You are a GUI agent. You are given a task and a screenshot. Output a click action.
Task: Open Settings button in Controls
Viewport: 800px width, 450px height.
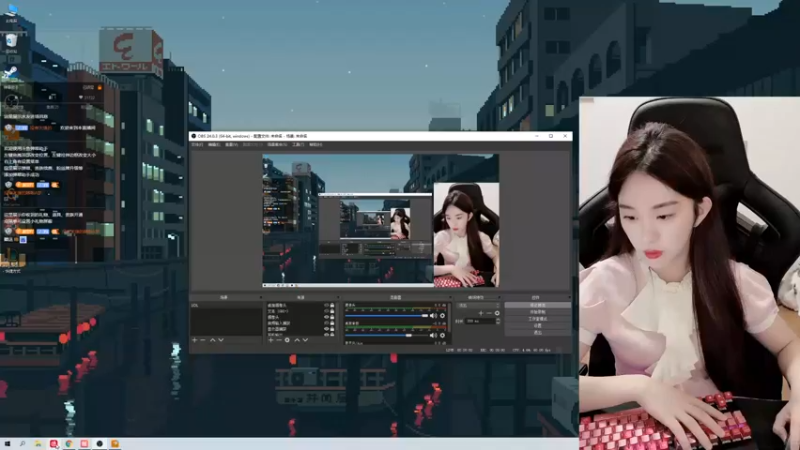[538, 326]
